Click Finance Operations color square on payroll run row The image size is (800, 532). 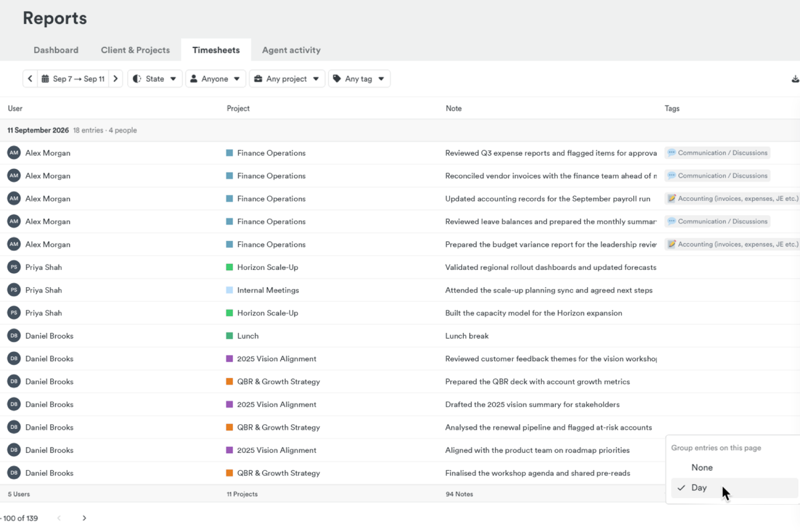pyautogui.click(x=229, y=198)
